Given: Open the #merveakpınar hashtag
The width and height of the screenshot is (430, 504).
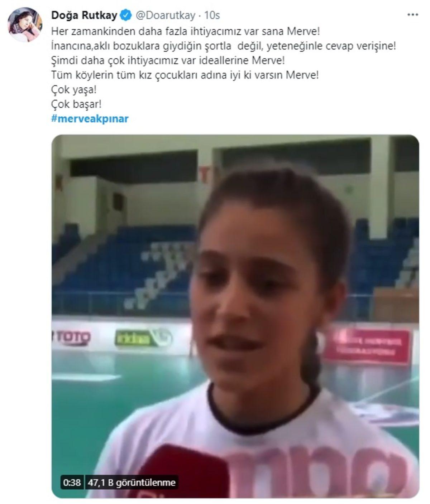Looking at the screenshot, I should click(x=90, y=119).
